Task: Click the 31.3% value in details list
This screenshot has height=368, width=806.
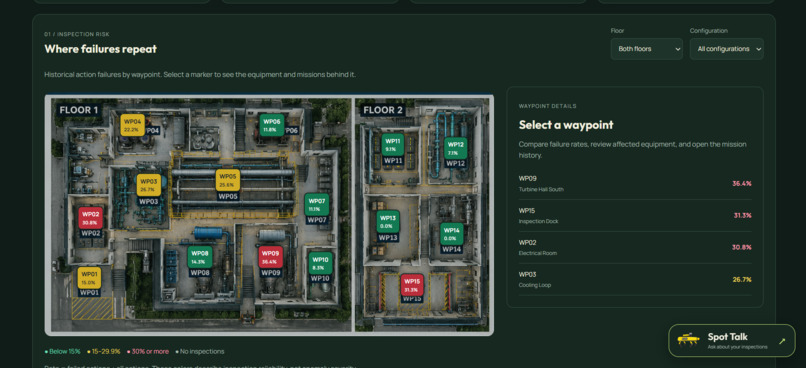Action: [742, 215]
